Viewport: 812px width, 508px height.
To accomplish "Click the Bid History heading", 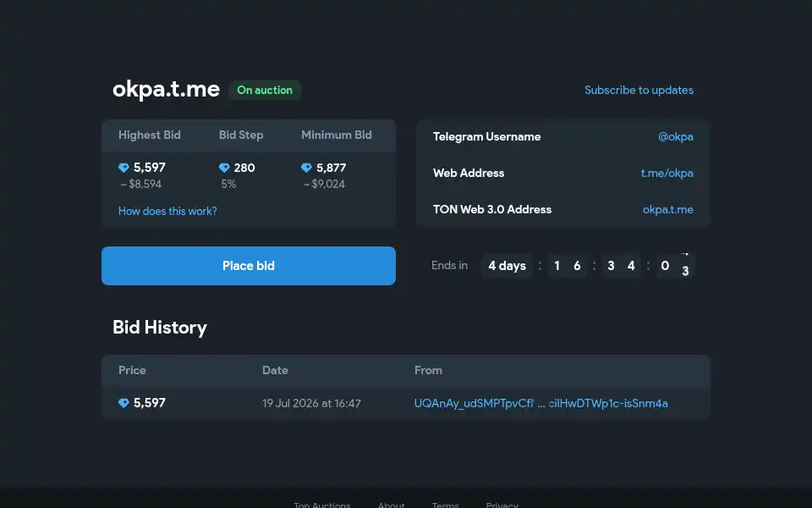I will [160, 327].
